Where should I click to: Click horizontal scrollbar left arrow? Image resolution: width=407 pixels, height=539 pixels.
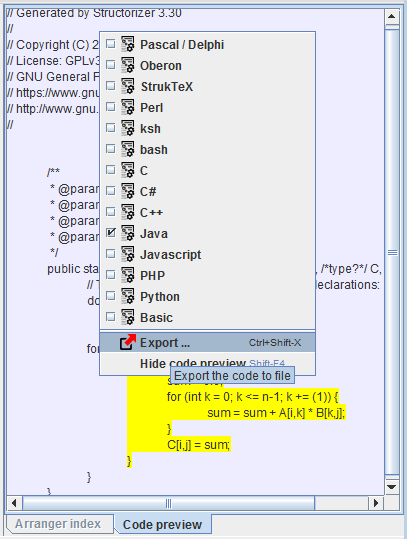point(14,503)
